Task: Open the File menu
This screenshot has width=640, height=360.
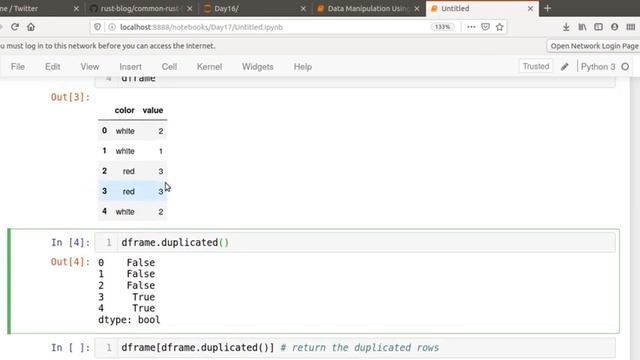Action: (x=18, y=67)
